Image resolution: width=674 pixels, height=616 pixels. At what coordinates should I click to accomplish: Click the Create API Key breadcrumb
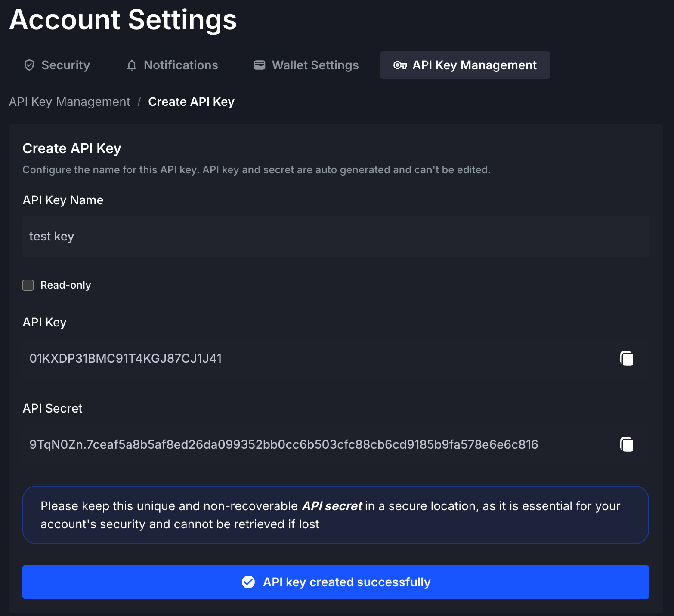click(191, 102)
